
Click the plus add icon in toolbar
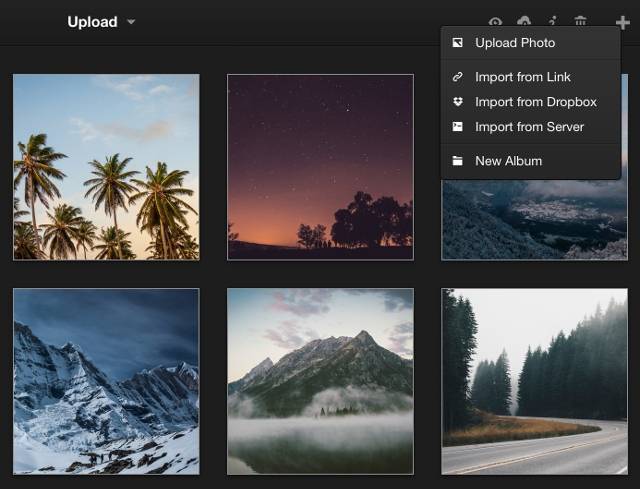coord(622,22)
